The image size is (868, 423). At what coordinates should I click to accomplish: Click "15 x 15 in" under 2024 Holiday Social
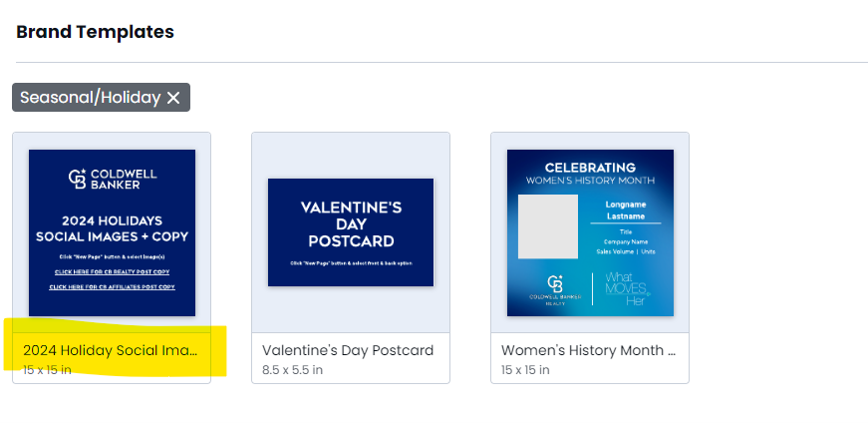(x=47, y=370)
